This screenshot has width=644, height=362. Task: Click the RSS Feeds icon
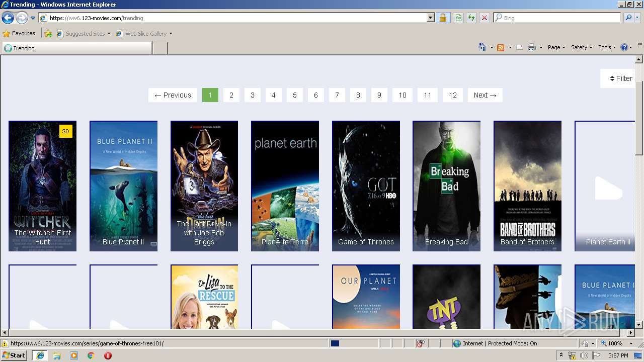click(501, 47)
